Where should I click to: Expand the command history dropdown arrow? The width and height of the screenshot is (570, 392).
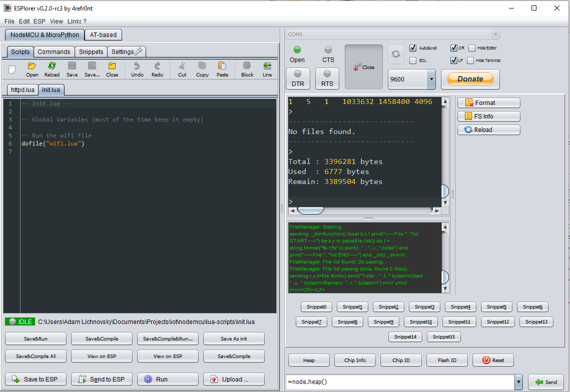518,382
